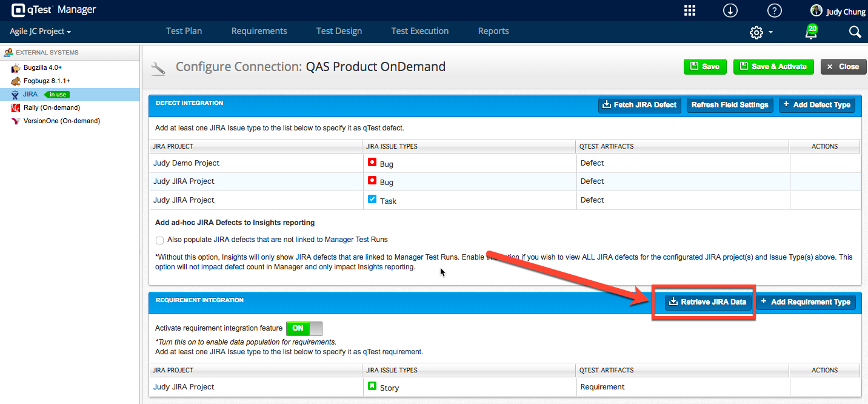Select Rally (On-demand) in sidebar
The image size is (868, 404).
[x=52, y=107]
